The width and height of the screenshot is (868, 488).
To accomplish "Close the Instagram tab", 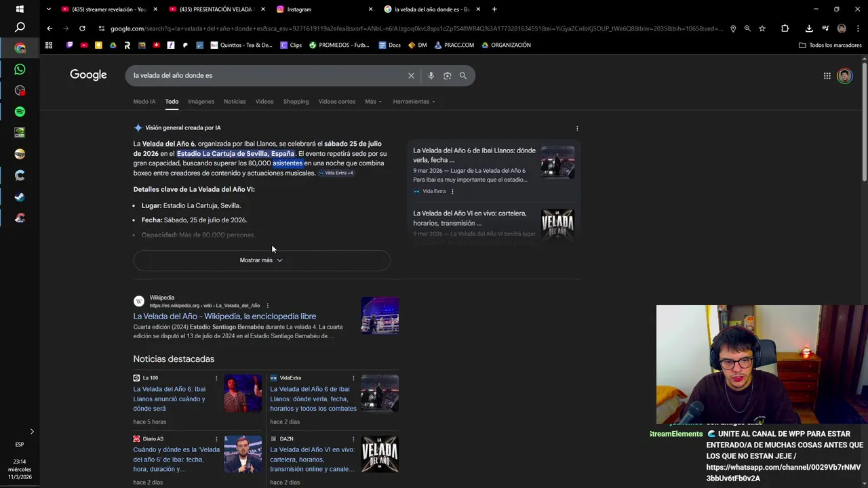I will point(370,9).
